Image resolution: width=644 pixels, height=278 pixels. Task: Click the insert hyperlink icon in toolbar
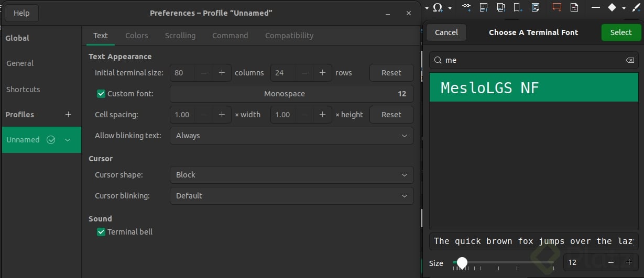(x=466, y=7)
